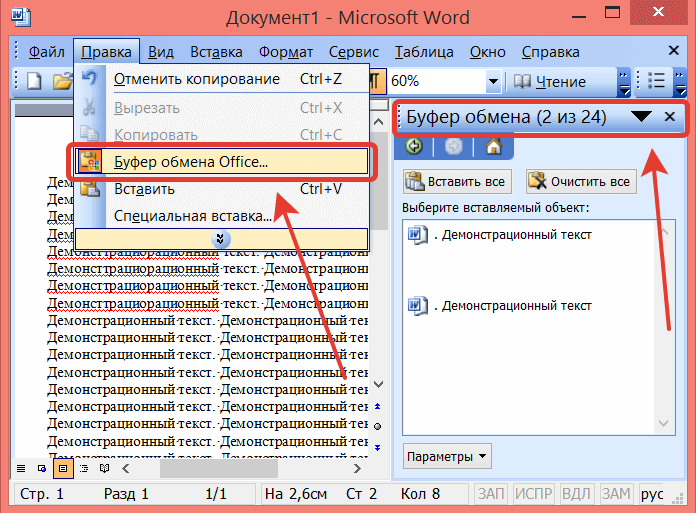Image resolution: width=696 pixels, height=513 pixels.
Task: Open the Справка menu
Action: (x=550, y=52)
